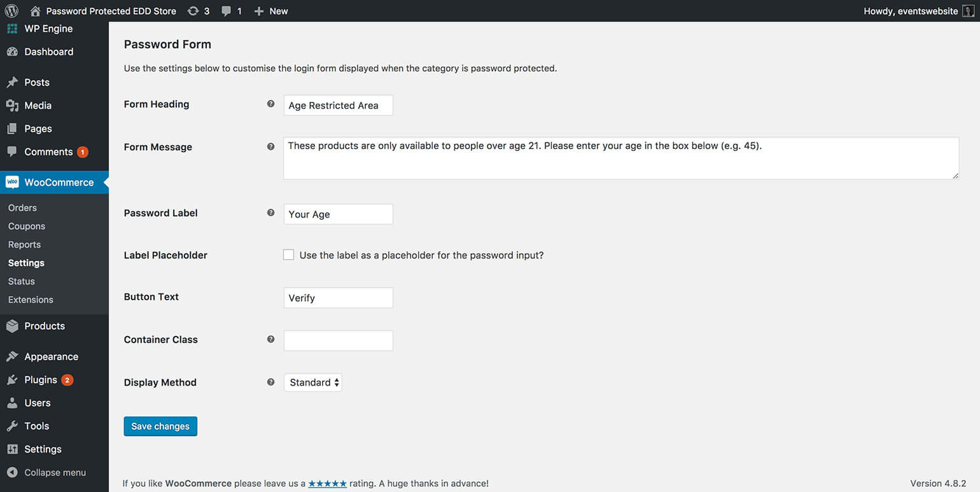Click the help icon beside Container Class
The height and width of the screenshot is (492, 980).
click(x=270, y=339)
